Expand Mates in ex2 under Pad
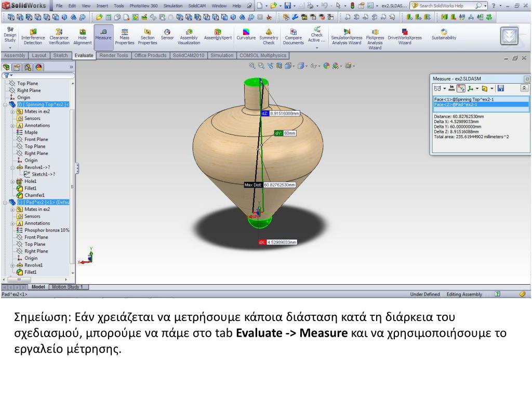This screenshot has height=399, width=532. pos(12,210)
